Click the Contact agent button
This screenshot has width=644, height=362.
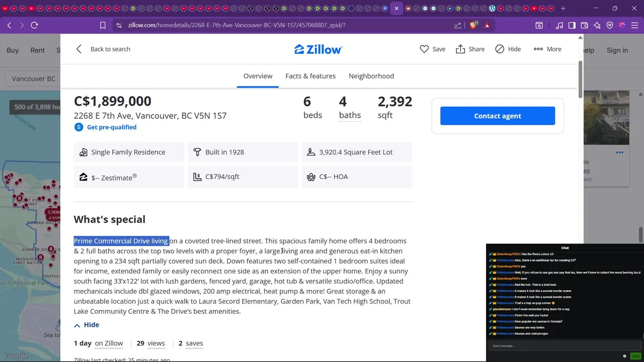click(x=498, y=116)
